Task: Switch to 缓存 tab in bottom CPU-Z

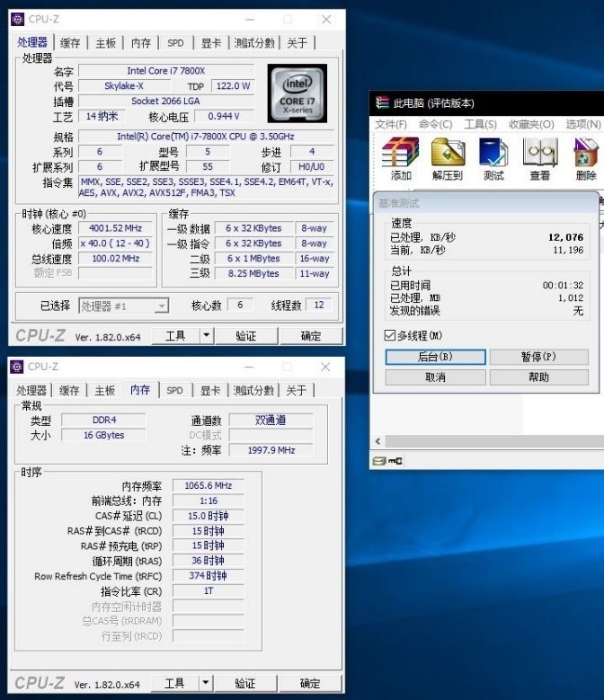Action: point(69,390)
